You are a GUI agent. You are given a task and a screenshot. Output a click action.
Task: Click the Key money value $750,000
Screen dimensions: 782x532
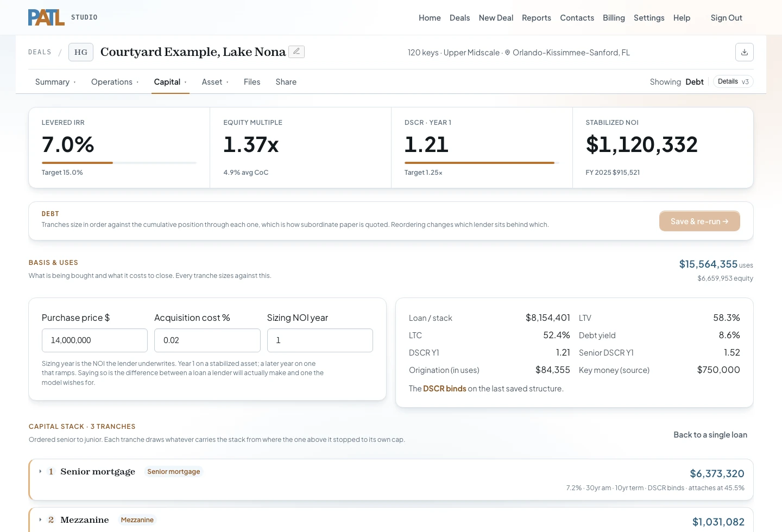coord(718,370)
